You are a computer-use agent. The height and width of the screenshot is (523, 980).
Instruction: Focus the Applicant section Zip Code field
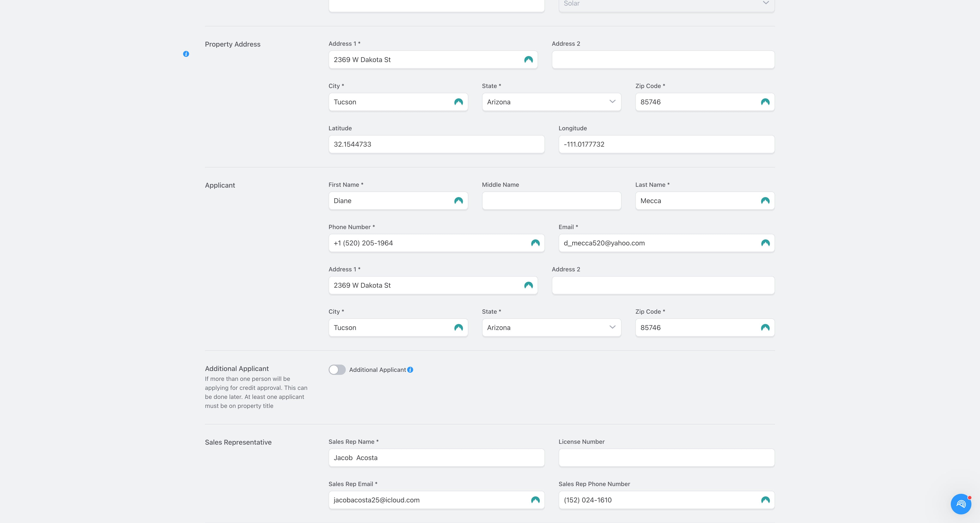point(705,327)
